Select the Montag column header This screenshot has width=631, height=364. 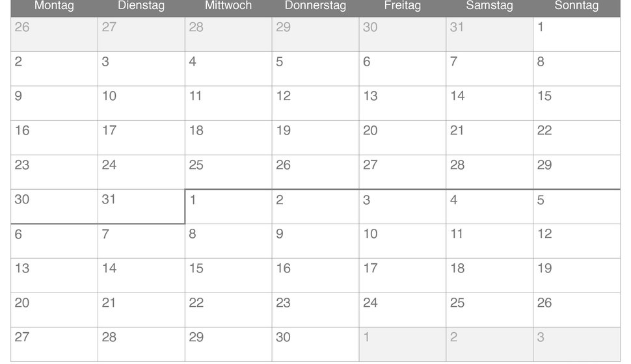(x=55, y=6)
